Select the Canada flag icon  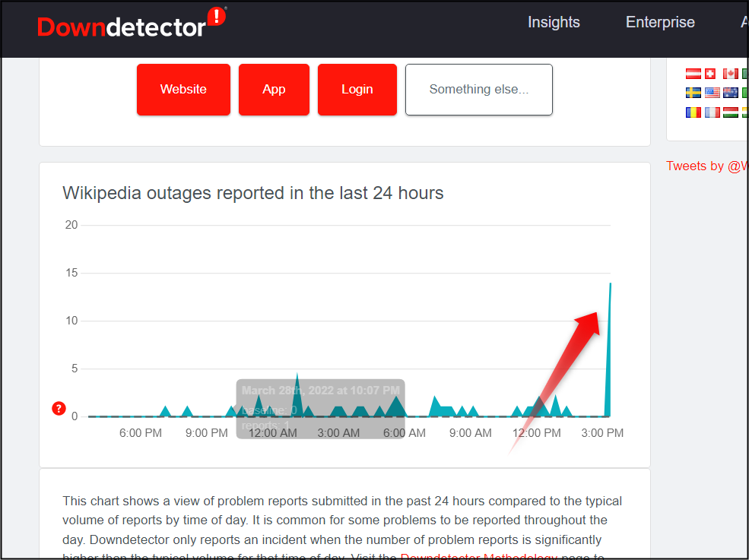[x=731, y=74]
